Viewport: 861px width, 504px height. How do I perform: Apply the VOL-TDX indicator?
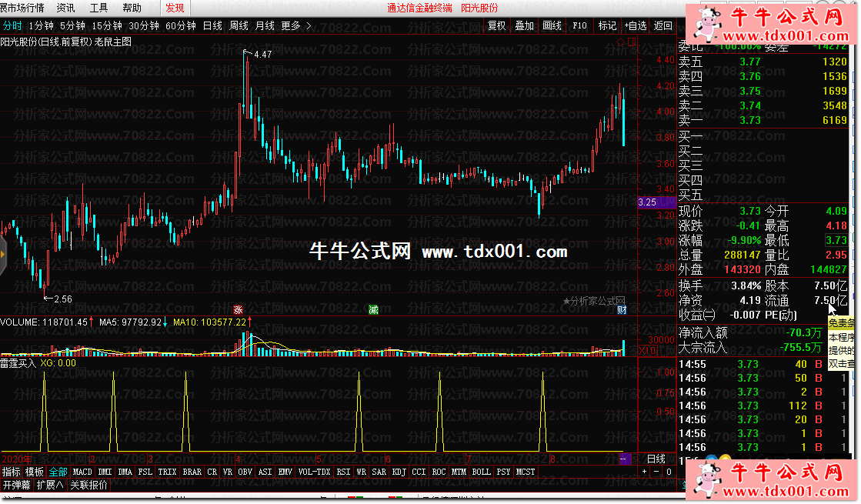(315, 472)
